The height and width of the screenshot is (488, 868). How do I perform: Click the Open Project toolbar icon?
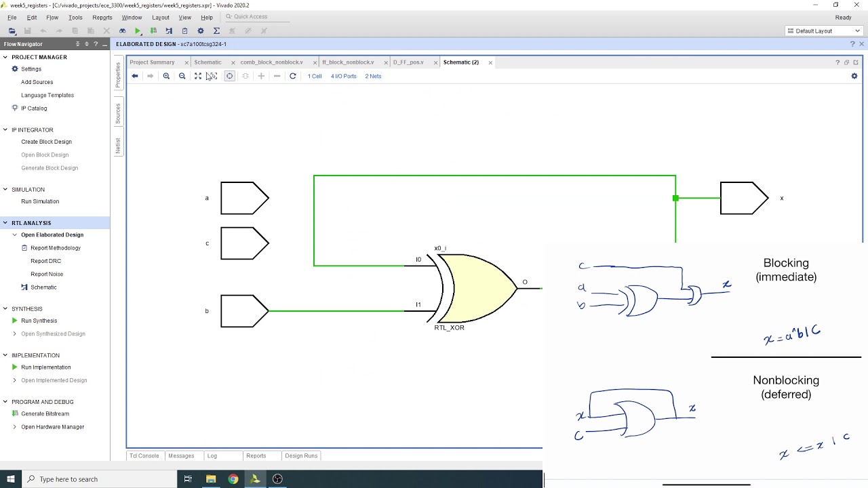click(x=12, y=30)
